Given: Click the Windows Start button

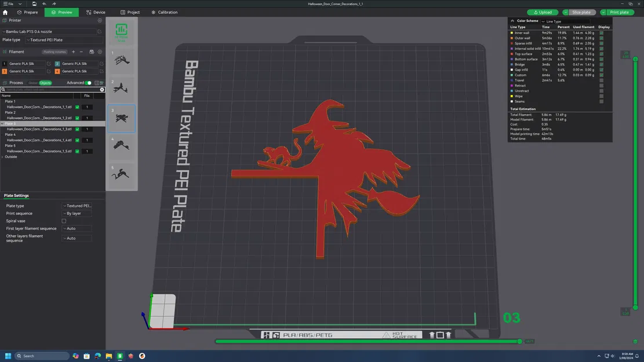Looking at the screenshot, I should point(8,356).
